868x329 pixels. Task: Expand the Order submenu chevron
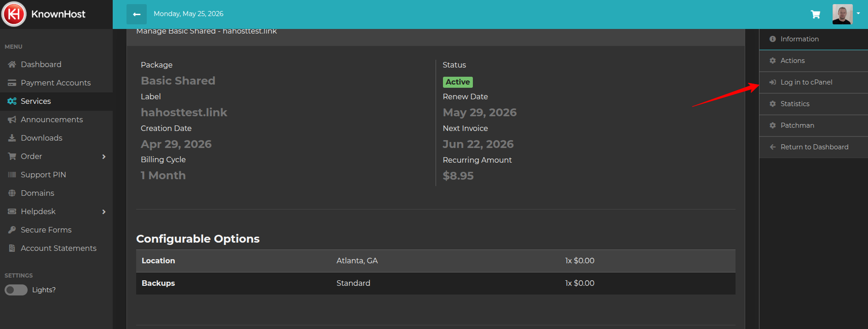pos(104,157)
